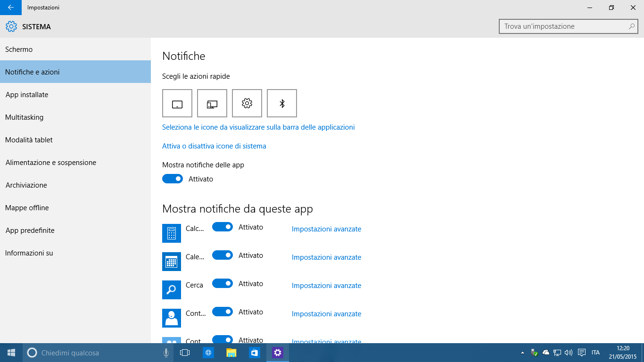
Task: Open the browser globe icon on taskbar
Action: coord(208,353)
